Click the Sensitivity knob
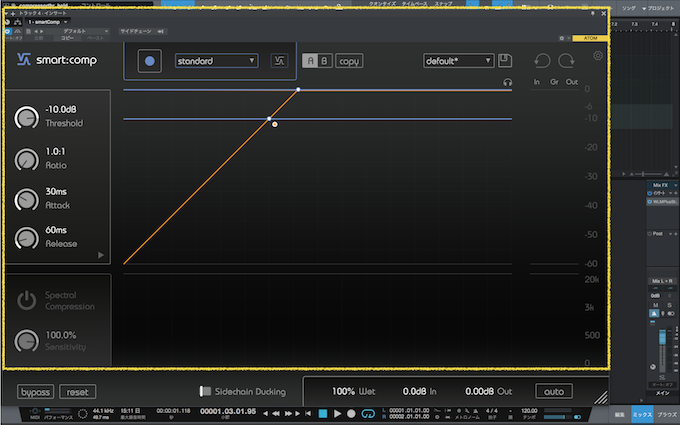The height and width of the screenshot is (425, 680). click(26, 341)
